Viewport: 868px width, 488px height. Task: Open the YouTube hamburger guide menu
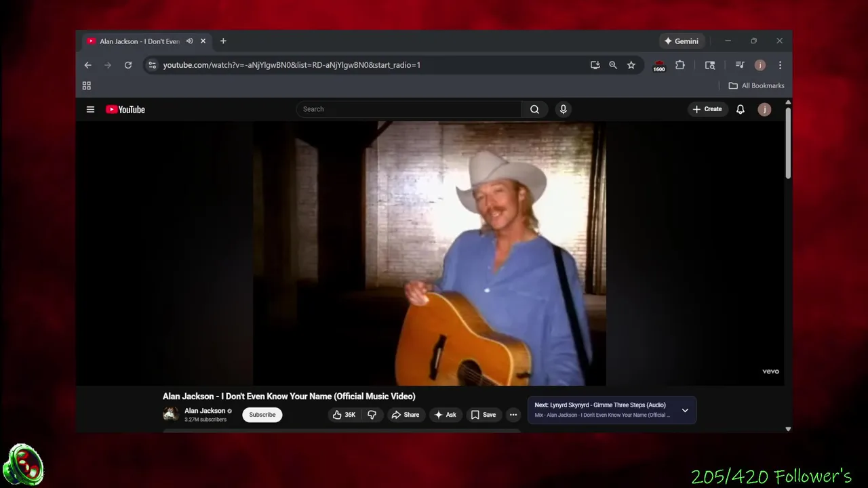pos(90,109)
